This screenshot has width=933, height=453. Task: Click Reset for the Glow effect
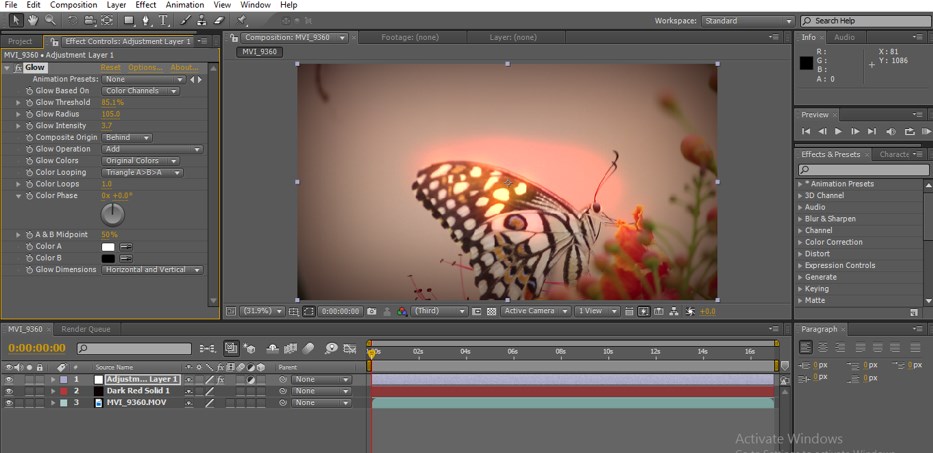pos(110,68)
